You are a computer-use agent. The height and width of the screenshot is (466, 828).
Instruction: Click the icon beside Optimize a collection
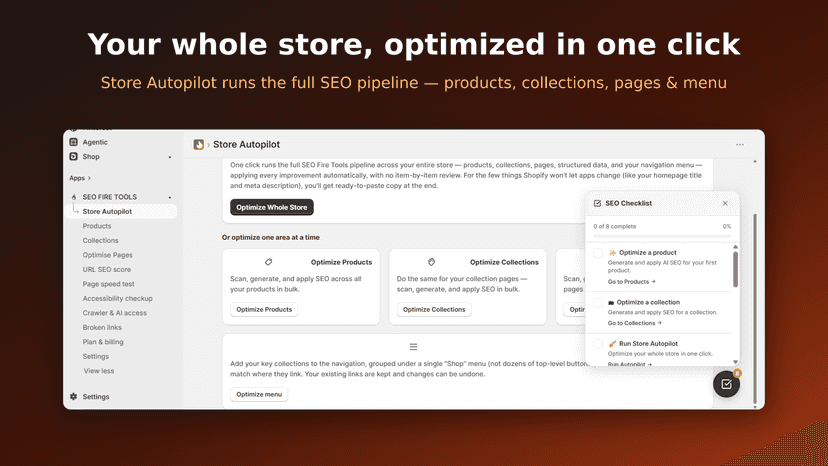click(611, 303)
